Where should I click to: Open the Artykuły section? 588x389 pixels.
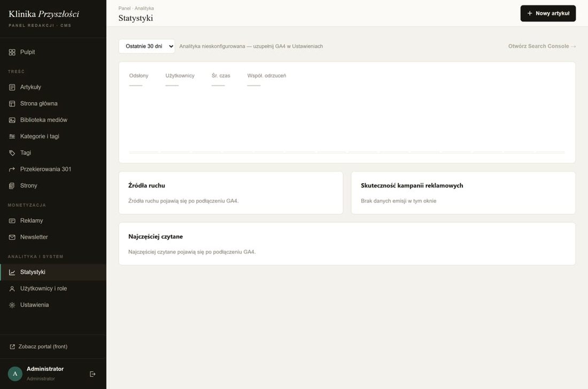53,87
